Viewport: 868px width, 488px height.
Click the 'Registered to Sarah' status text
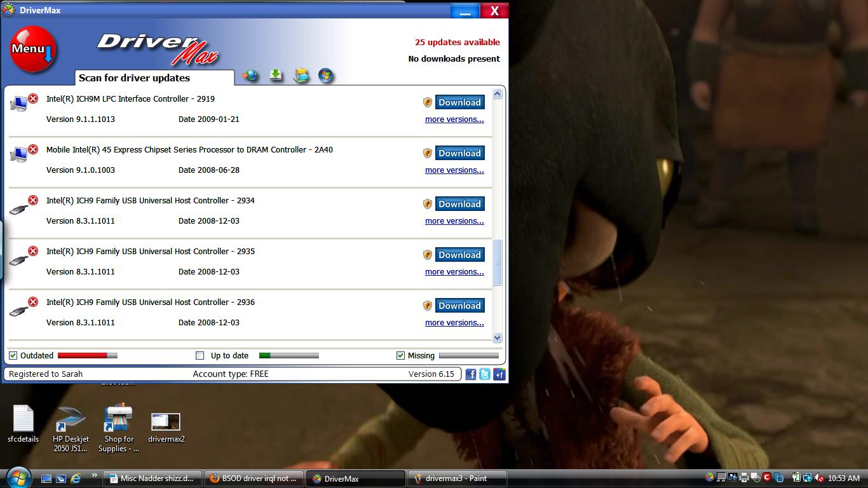pyautogui.click(x=46, y=374)
